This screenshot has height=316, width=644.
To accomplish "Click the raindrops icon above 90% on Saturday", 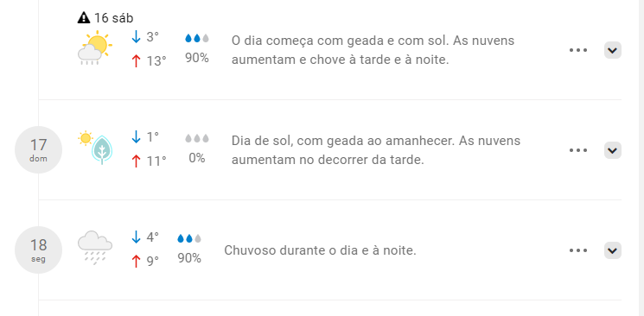I will click(197, 38).
